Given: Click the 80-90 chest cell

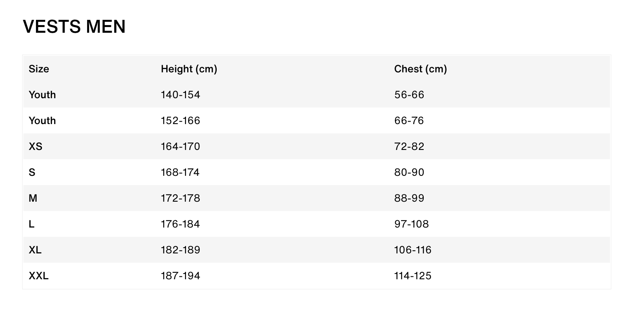Looking at the screenshot, I should (409, 172).
